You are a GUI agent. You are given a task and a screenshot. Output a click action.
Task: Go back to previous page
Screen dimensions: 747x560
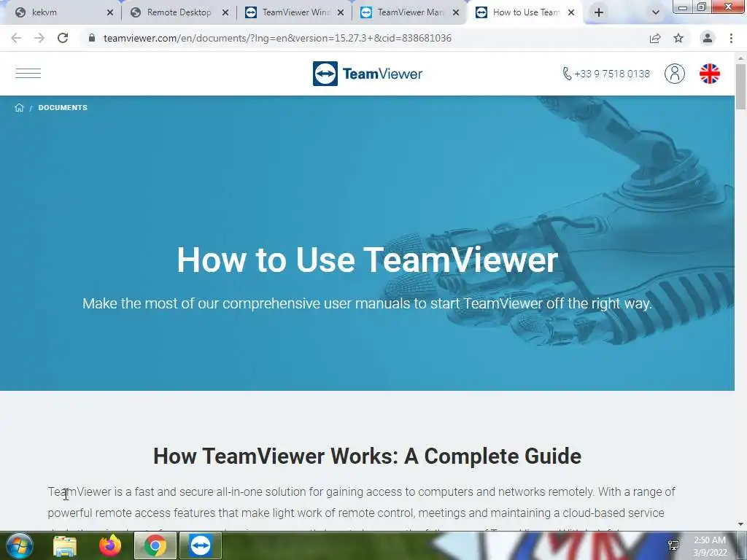click(16, 38)
